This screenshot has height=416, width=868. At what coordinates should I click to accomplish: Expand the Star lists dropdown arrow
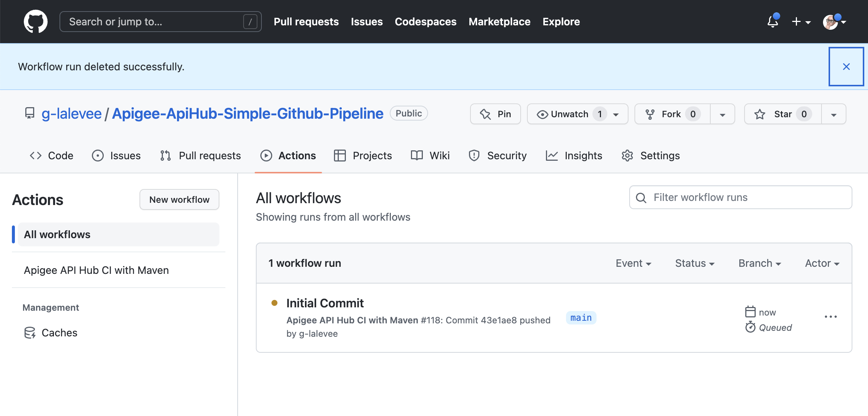click(x=833, y=114)
